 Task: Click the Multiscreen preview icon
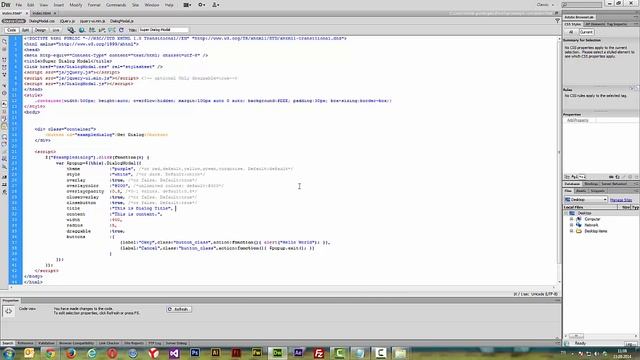[x=71, y=30]
